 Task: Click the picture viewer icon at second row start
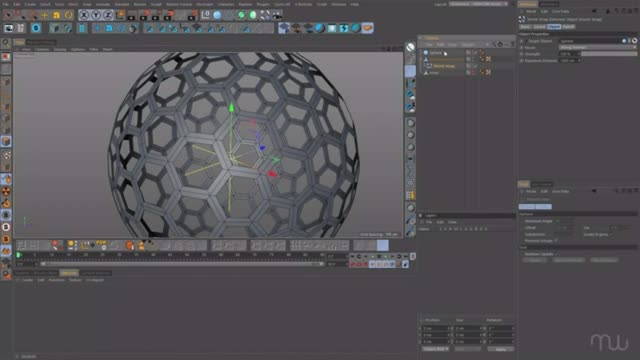8,28
